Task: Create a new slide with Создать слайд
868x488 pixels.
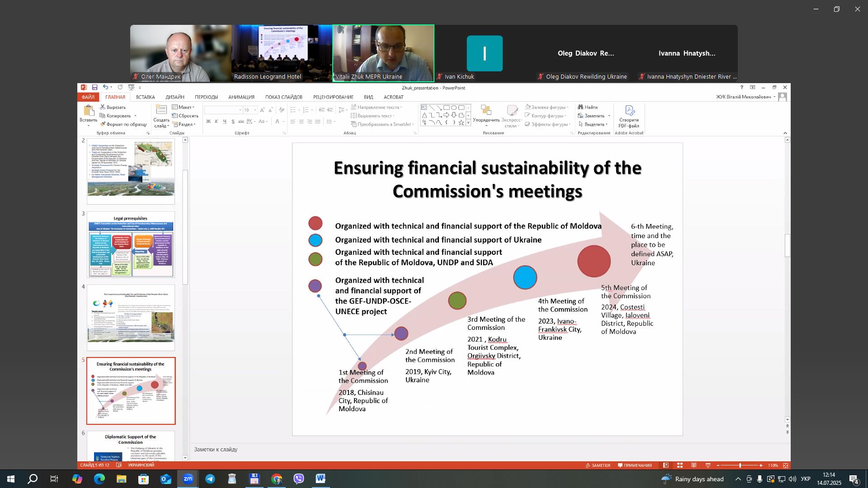Action: pos(161,116)
